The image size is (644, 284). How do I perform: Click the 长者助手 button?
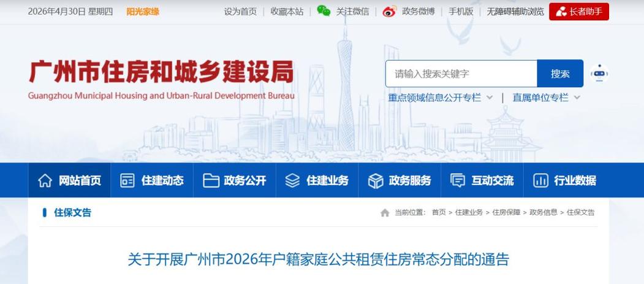coord(578,12)
